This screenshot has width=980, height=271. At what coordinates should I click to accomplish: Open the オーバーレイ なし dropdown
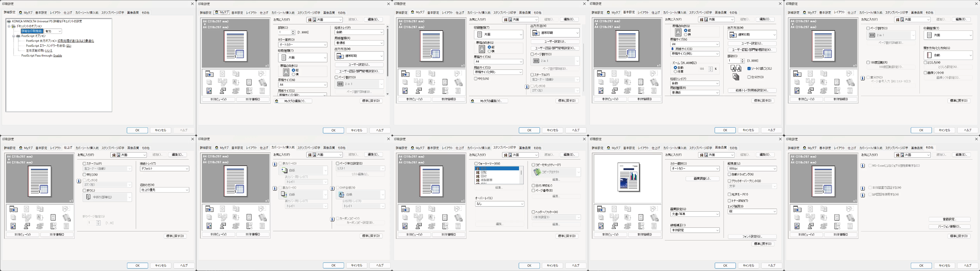pos(499,204)
